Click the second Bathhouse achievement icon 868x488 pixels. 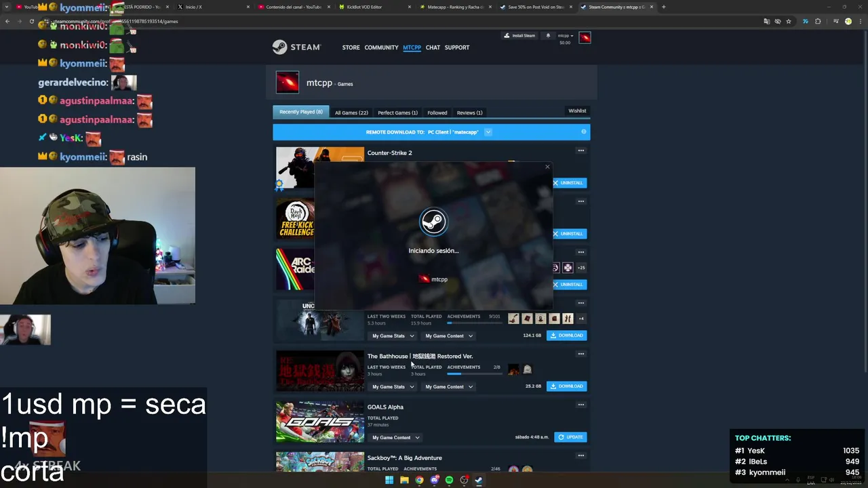pos(527,369)
